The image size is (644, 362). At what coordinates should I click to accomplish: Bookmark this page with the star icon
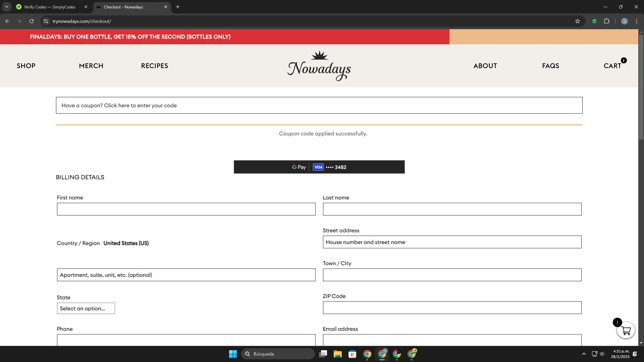coord(577,21)
